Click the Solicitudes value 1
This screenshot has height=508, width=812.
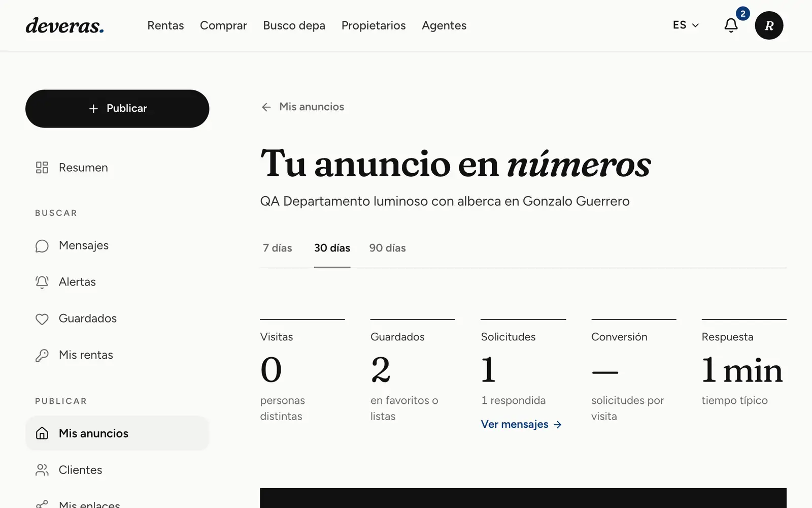[x=488, y=370]
